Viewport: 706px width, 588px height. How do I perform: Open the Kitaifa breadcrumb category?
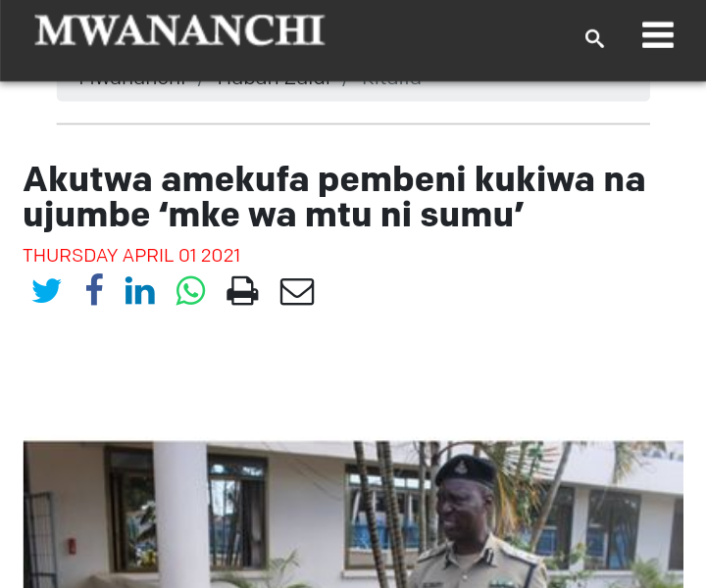391,83
